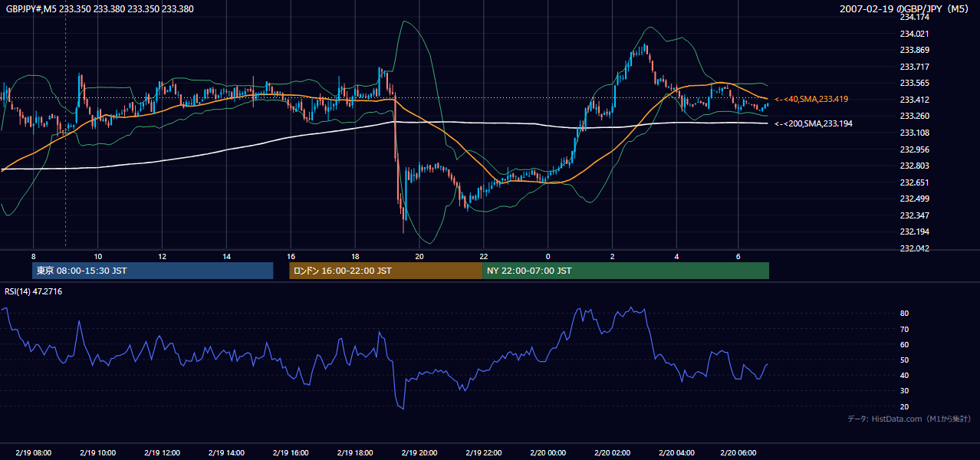Click the RSI scale value 80
Image resolution: width=980 pixels, height=460 pixels.
[x=905, y=314]
